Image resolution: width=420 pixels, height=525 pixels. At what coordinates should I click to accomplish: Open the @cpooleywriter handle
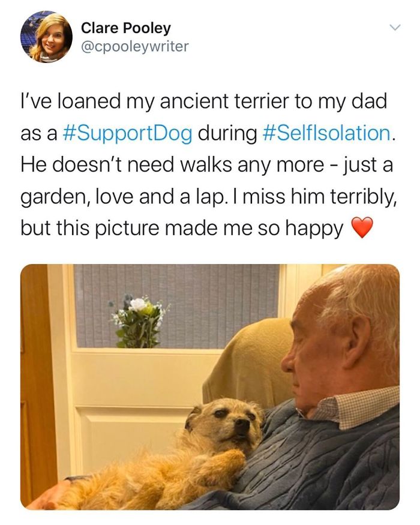point(134,46)
